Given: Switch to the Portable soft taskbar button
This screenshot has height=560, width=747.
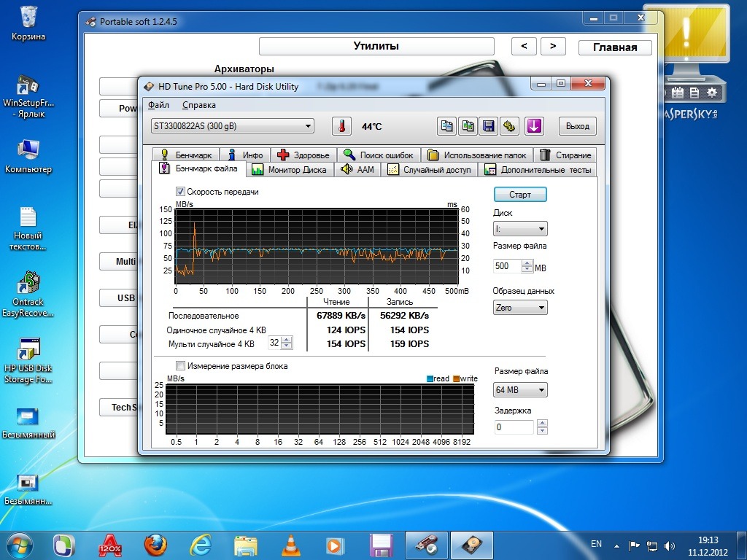Looking at the screenshot, I should [426, 545].
